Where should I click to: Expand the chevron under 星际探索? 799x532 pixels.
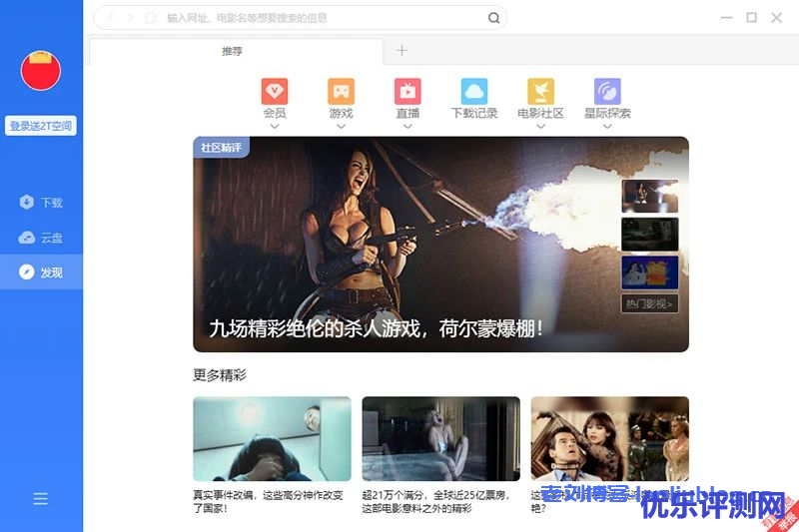tap(607, 126)
